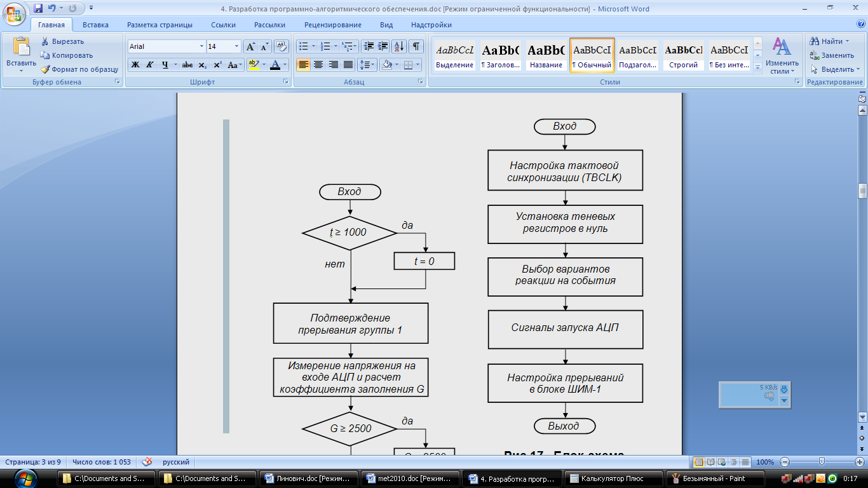Sort text with the А-Я sort icon

[399, 46]
